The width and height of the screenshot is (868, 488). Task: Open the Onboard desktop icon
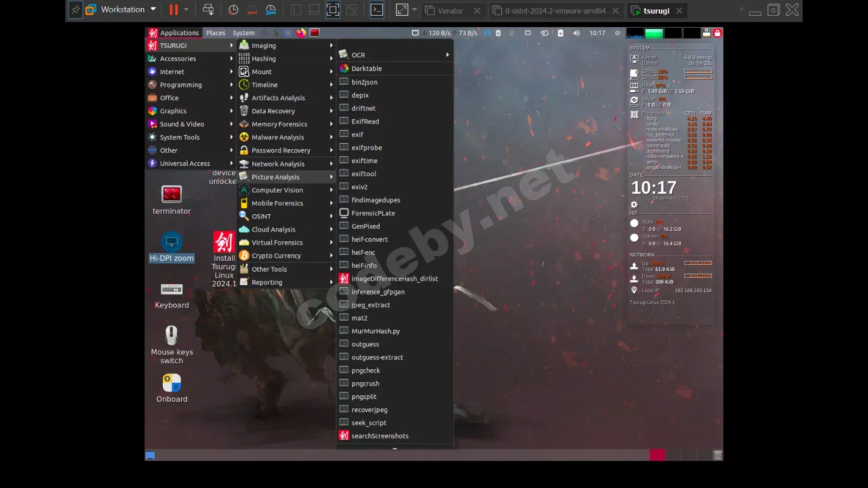[171, 388]
